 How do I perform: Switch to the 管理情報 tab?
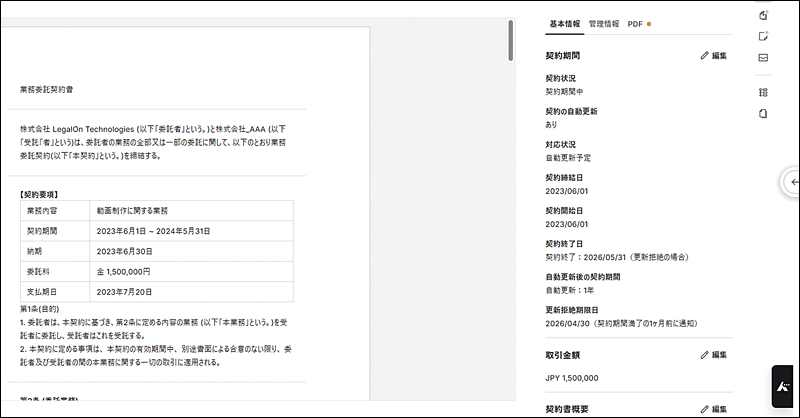point(604,23)
